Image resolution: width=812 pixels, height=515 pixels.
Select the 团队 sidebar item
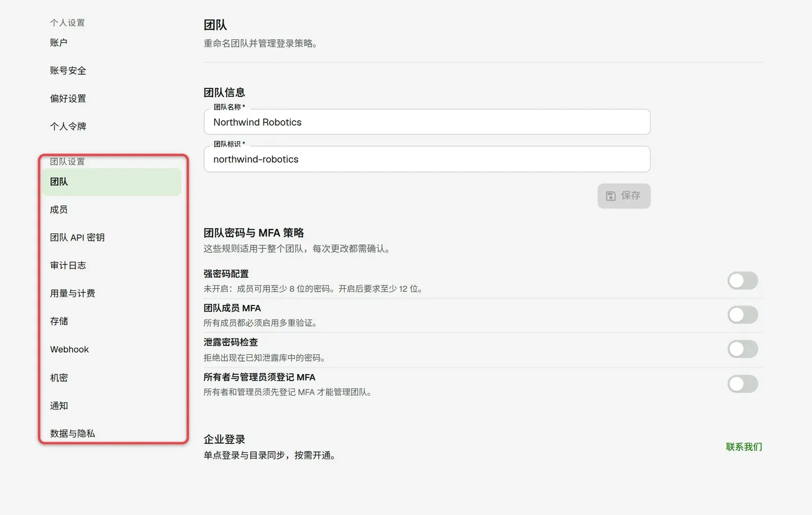point(112,182)
